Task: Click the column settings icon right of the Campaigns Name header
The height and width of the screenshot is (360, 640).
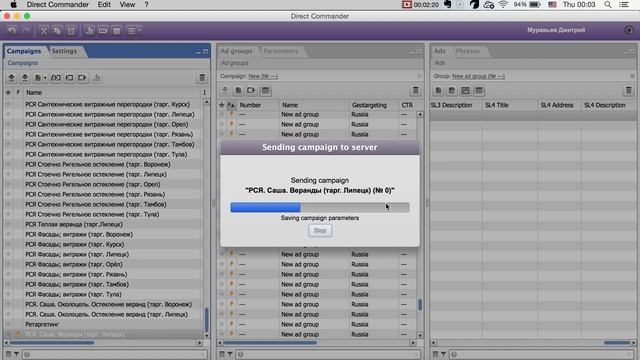Action: click(204, 93)
